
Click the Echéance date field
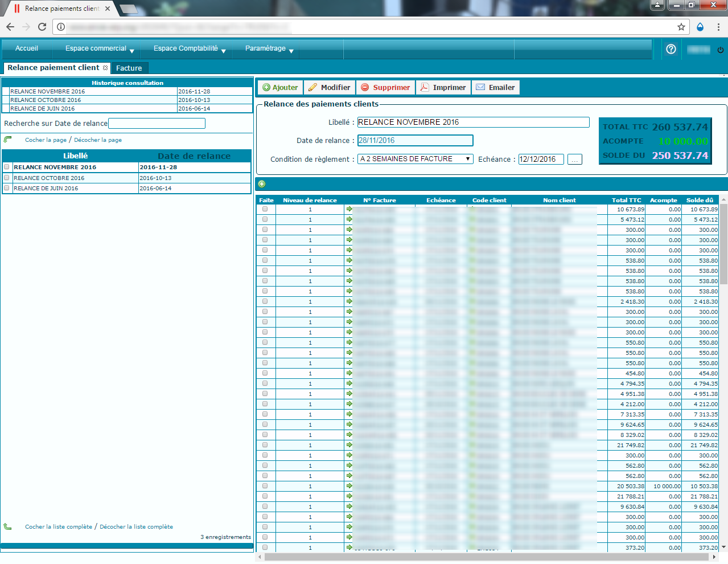541,160
